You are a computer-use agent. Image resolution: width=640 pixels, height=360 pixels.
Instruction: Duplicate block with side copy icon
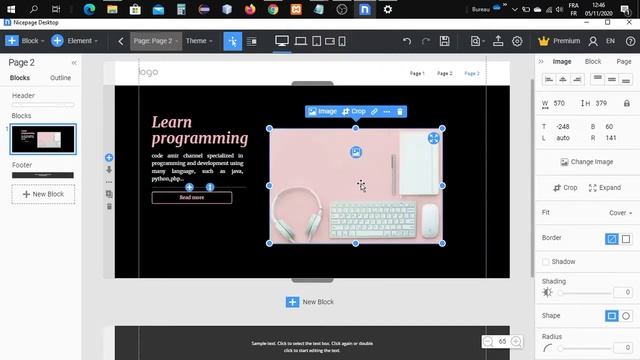click(x=109, y=194)
